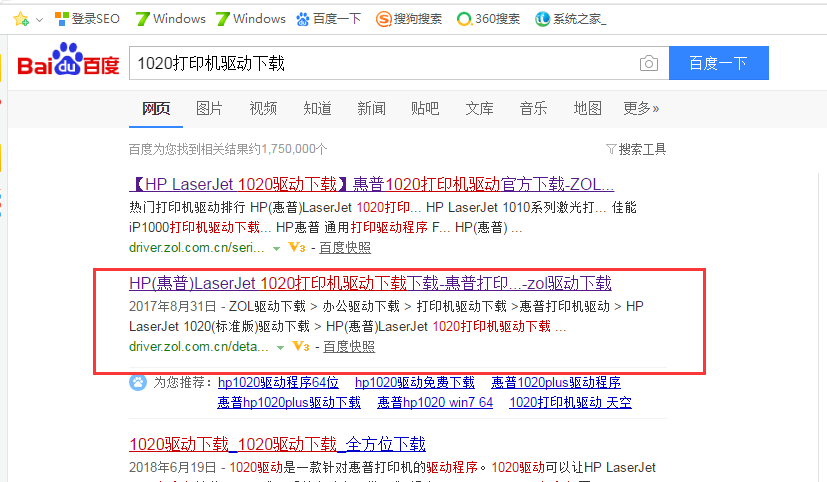Open the 百度一下 paw bookmark

(x=328, y=19)
